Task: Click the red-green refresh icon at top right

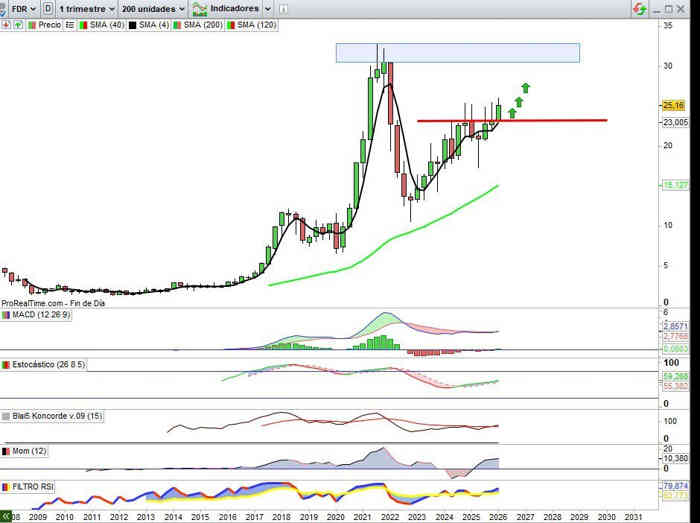Action: click(x=639, y=8)
